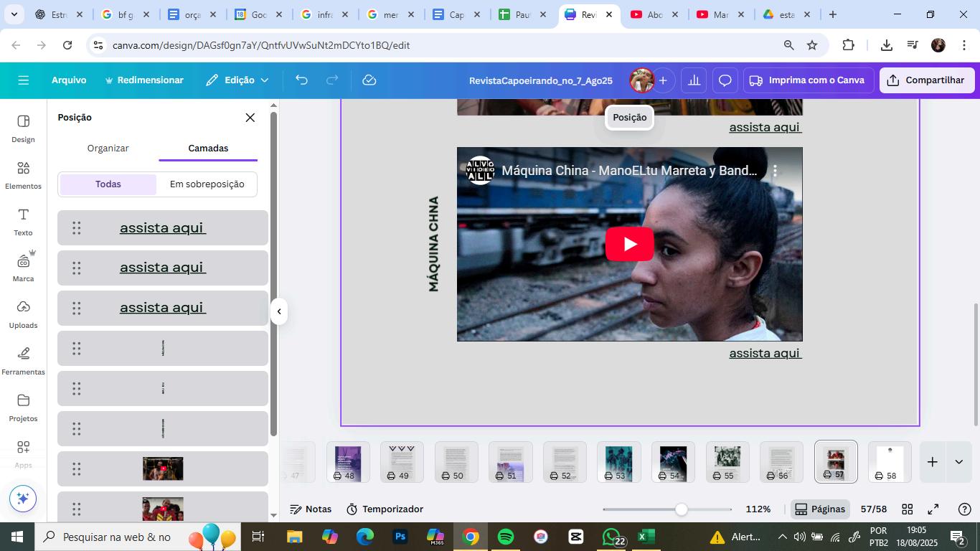Reload the Canva page
Screen dimensions: 980x551
click(67, 45)
